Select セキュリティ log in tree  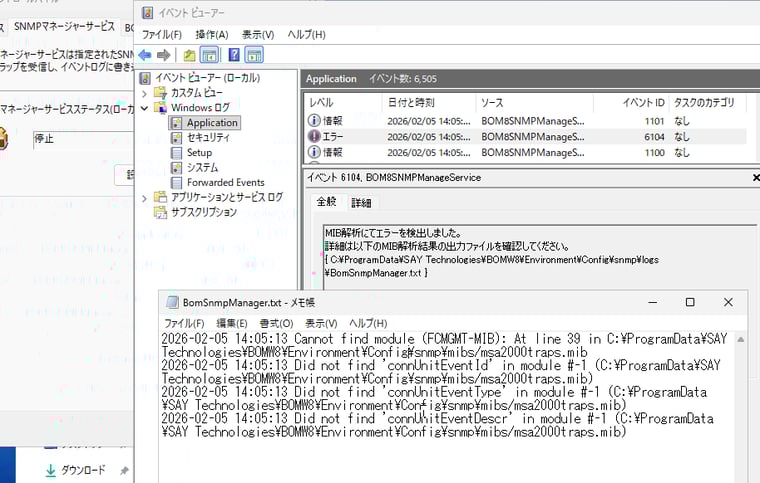click(x=208, y=138)
